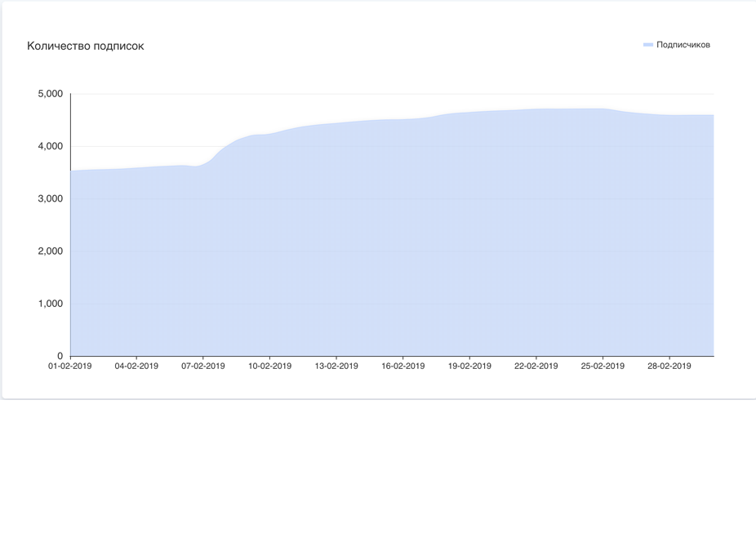Click the 3,000 label on the y-axis
Screen dimensions: 756x551
tap(50, 199)
